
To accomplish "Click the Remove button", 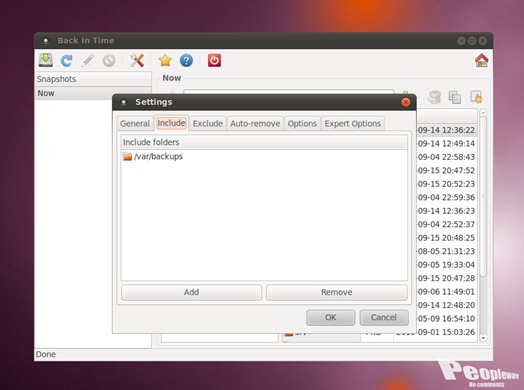I will pos(337,292).
